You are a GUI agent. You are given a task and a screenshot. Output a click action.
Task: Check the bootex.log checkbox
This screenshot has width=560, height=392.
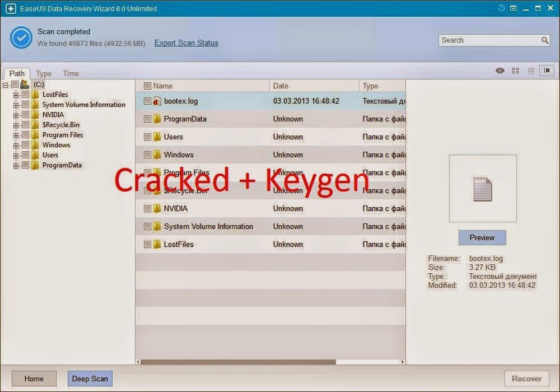point(147,101)
